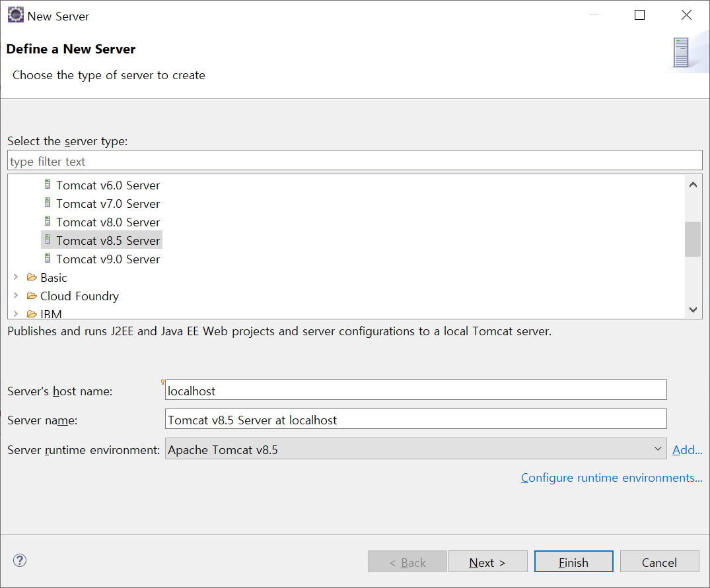Viewport: 710px width, 588px height.
Task: Click the IBM folder icon
Action: coord(32,313)
